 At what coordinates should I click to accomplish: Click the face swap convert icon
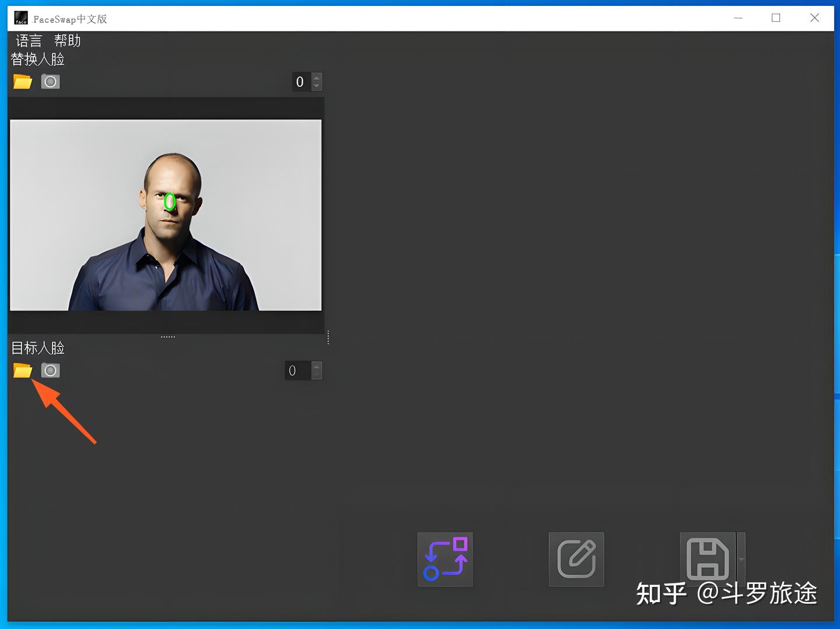point(445,559)
